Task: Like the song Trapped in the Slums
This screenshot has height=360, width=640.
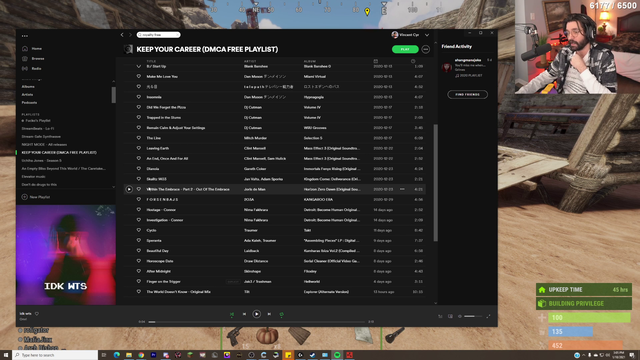Action: point(139,118)
